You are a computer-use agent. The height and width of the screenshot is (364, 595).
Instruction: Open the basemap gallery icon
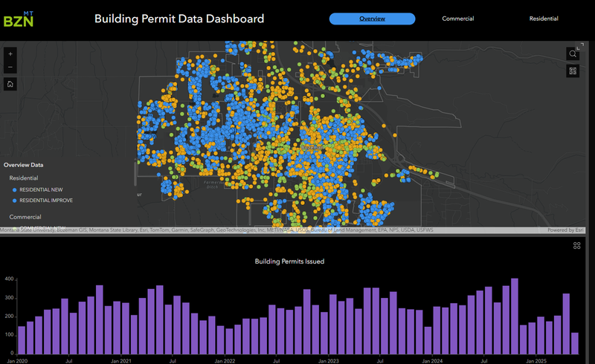(573, 71)
